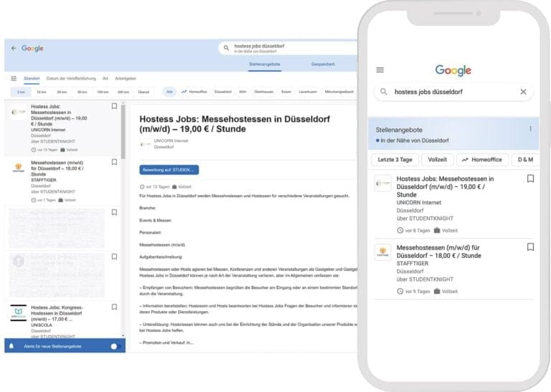Select the Düsseldorf city chip
The image size is (551, 392).
coord(223,92)
